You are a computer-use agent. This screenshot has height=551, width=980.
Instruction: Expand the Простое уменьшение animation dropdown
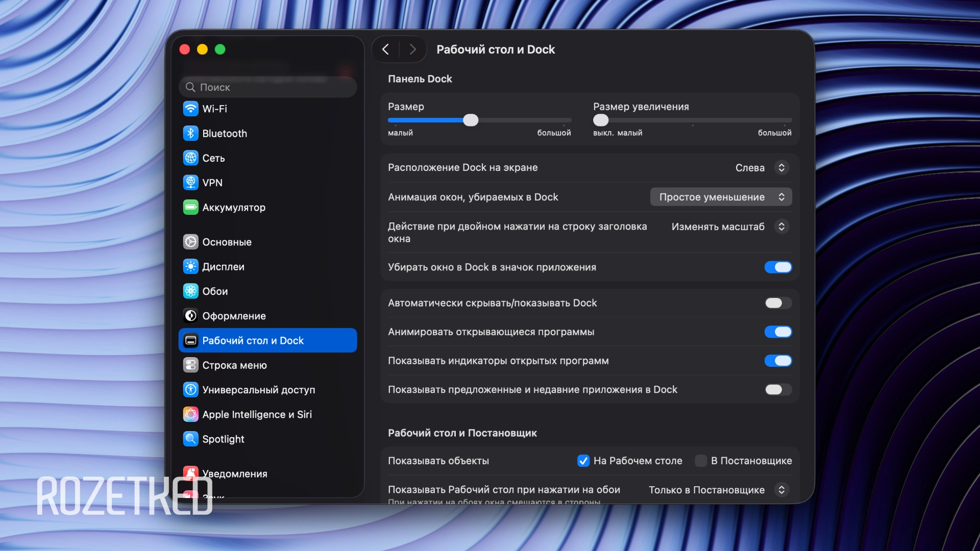(x=721, y=197)
